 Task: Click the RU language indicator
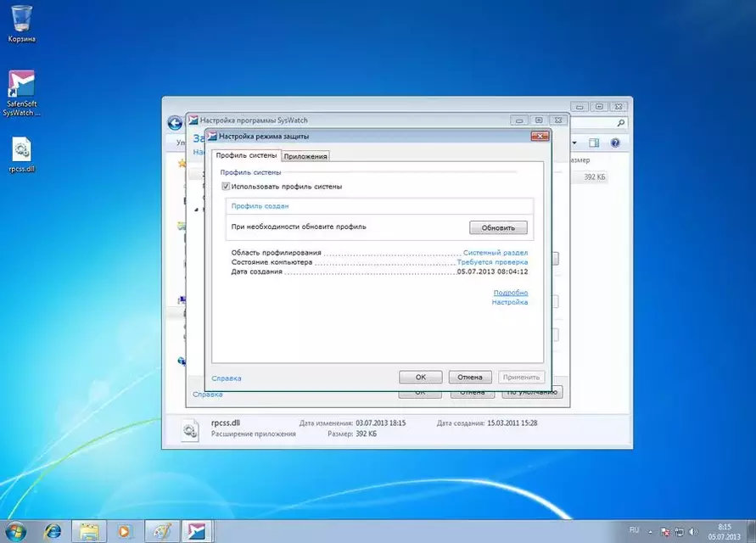pyautogui.click(x=634, y=530)
